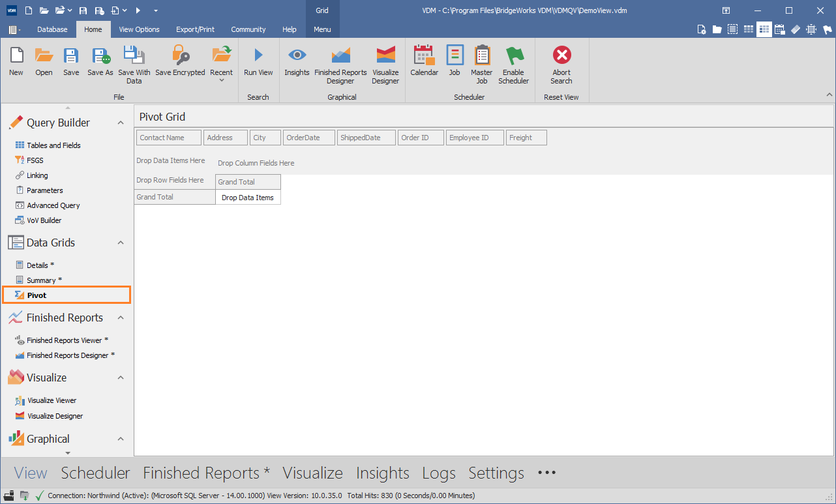
Task: Open the Export/Print tab
Action: (195, 29)
